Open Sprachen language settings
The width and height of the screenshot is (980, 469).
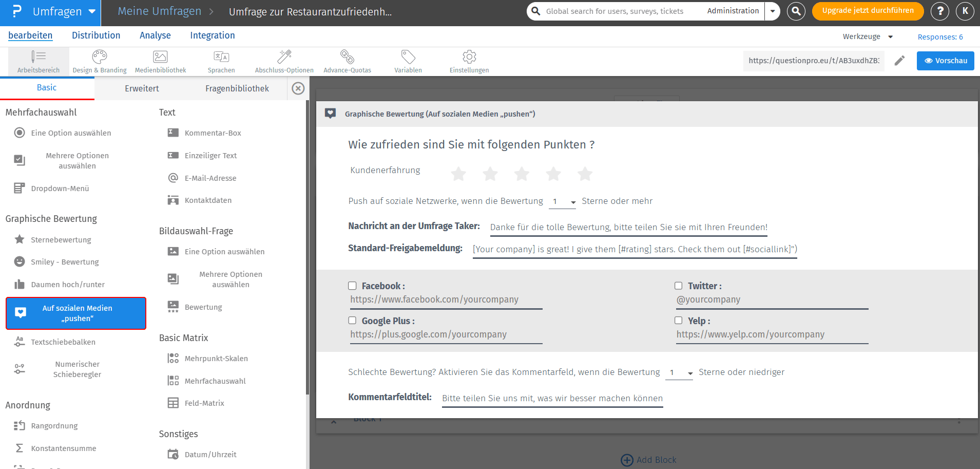(221, 62)
